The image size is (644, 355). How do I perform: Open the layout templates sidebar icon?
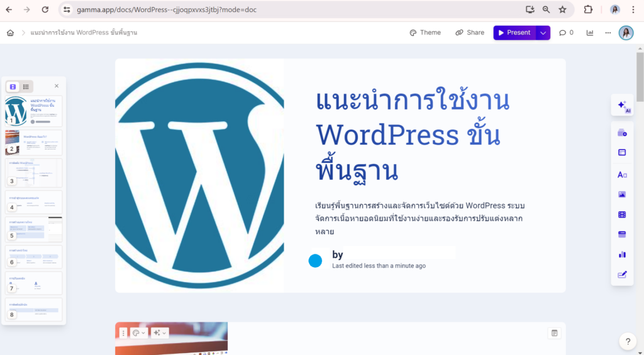[622, 152]
